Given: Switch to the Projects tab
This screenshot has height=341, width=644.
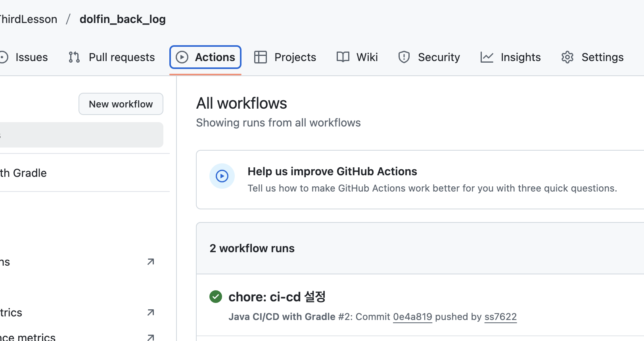Looking at the screenshot, I should coord(285,57).
